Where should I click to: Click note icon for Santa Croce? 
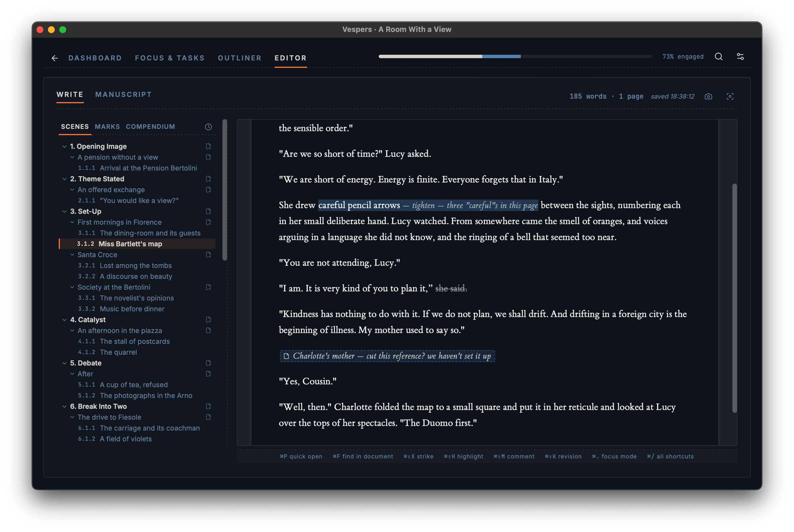pos(208,255)
